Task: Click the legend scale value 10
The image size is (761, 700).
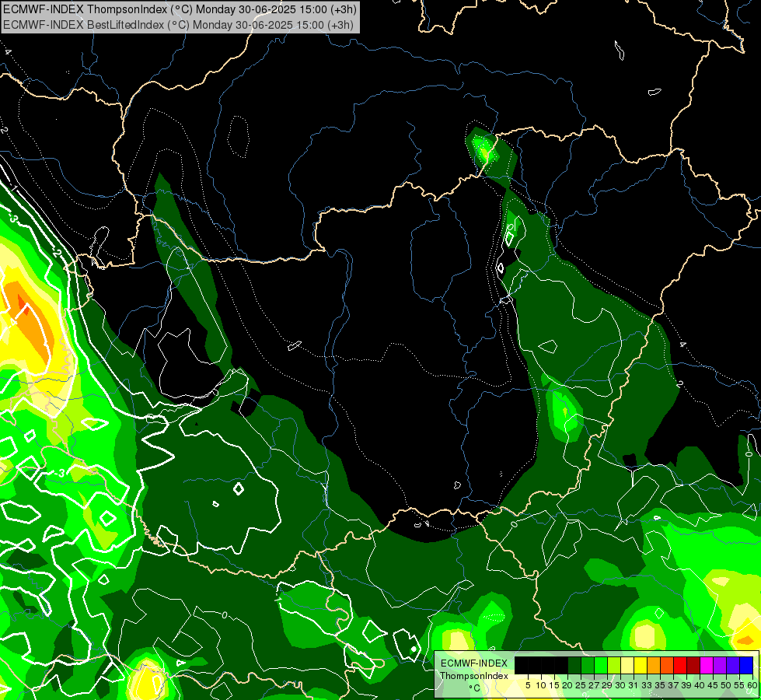Action: click(x=541, y=685)
